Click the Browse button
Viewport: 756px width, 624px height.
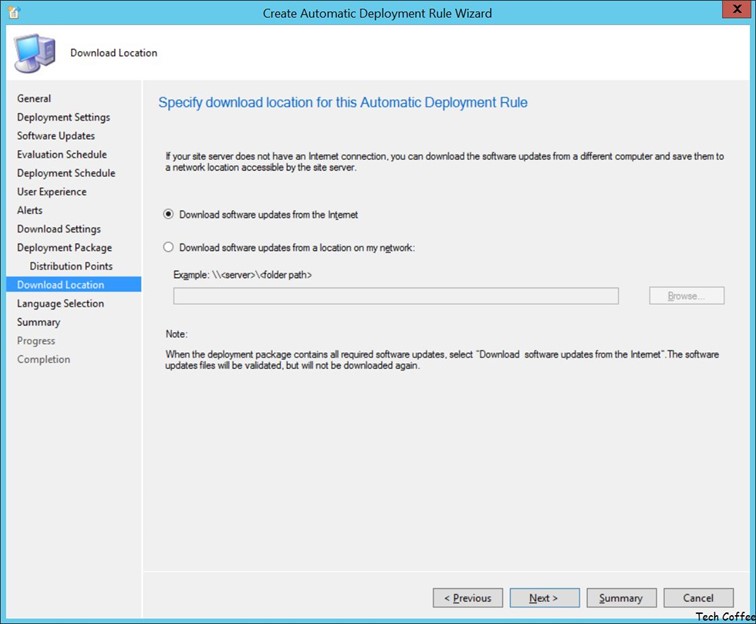click(687, 296)
